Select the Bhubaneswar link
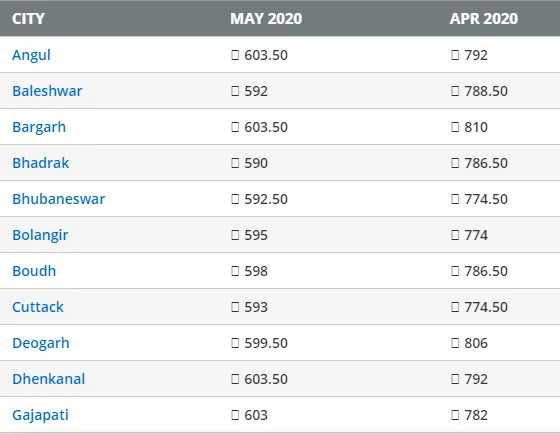The height and width of the screenshot is (434, 560). (x=59, y=199)
